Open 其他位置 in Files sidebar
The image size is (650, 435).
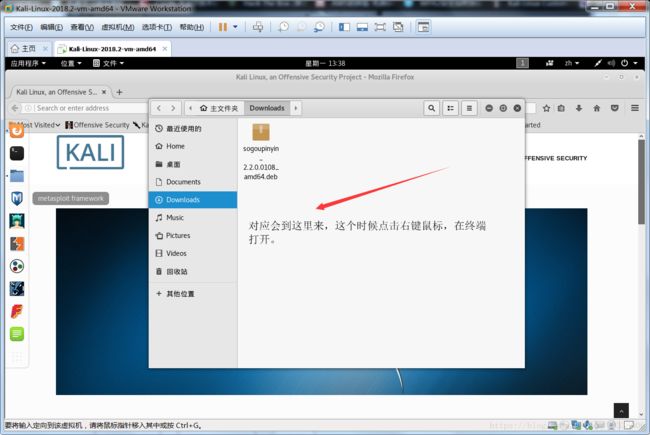tap(193, 294)
